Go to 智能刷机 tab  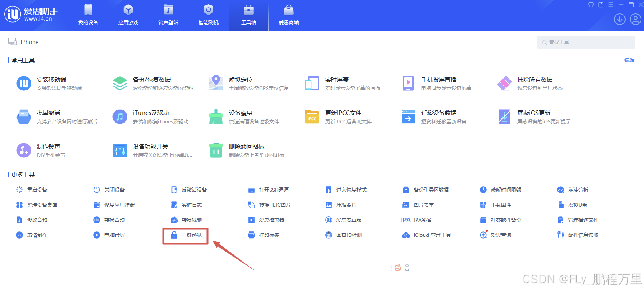[209, 15]
